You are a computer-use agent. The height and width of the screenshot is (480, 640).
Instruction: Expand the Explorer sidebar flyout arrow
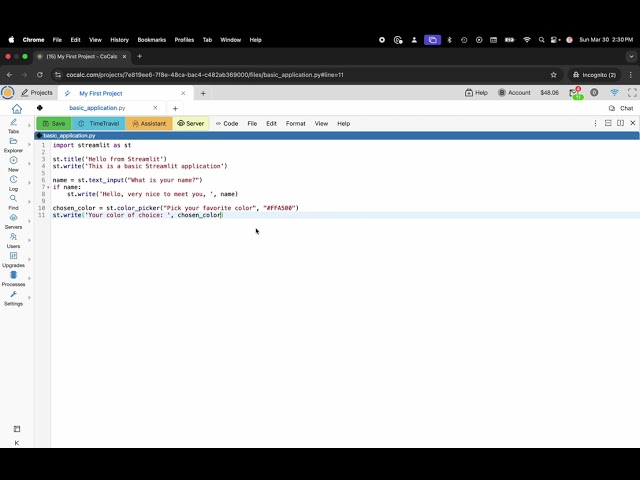[x=29, y=144]
